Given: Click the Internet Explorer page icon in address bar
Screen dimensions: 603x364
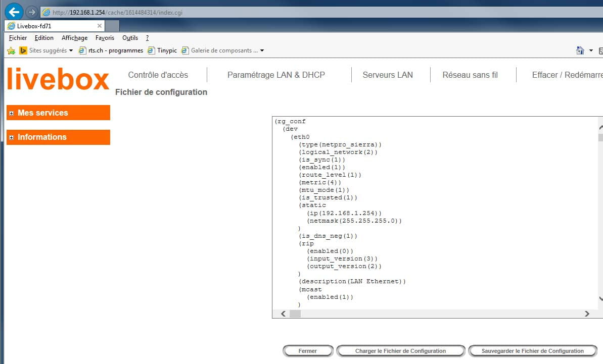Looking at the screenshot, I should 46,12.
